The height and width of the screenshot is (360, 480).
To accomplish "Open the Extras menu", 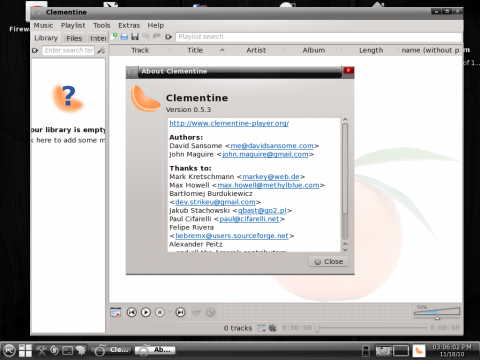I will 129,25.
